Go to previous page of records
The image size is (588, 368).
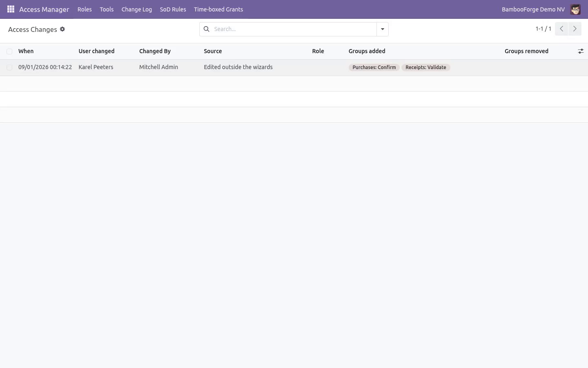pyautogui.click(x=561, y=29)
